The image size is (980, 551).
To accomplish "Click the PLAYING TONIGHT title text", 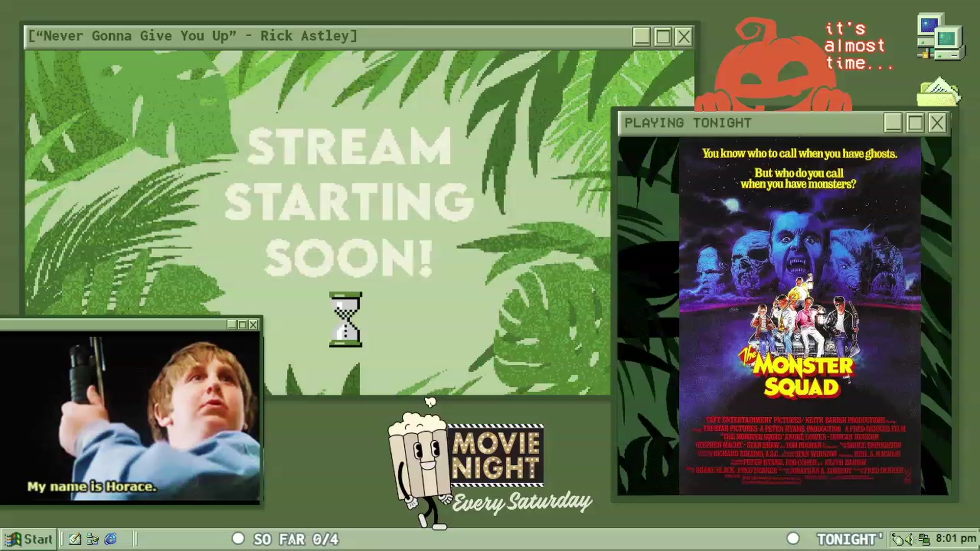I will point(688,123).
